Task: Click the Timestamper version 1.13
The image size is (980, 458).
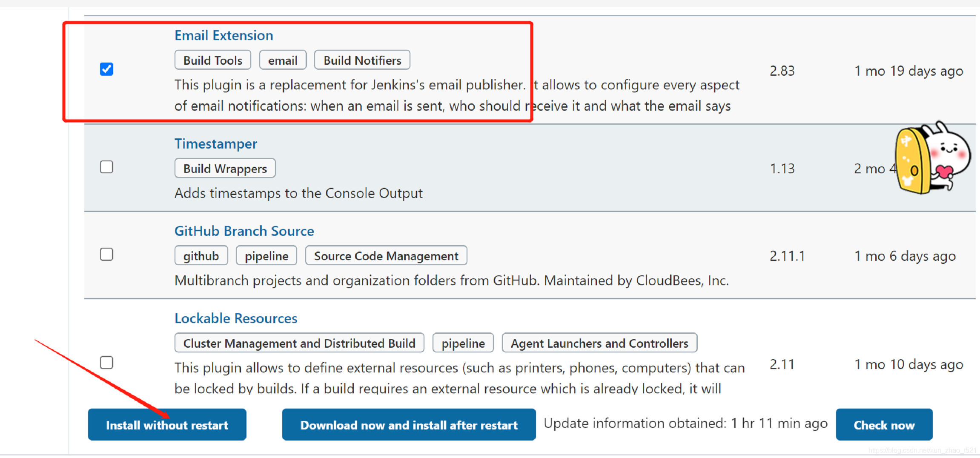Action: (x=782, y=169)
